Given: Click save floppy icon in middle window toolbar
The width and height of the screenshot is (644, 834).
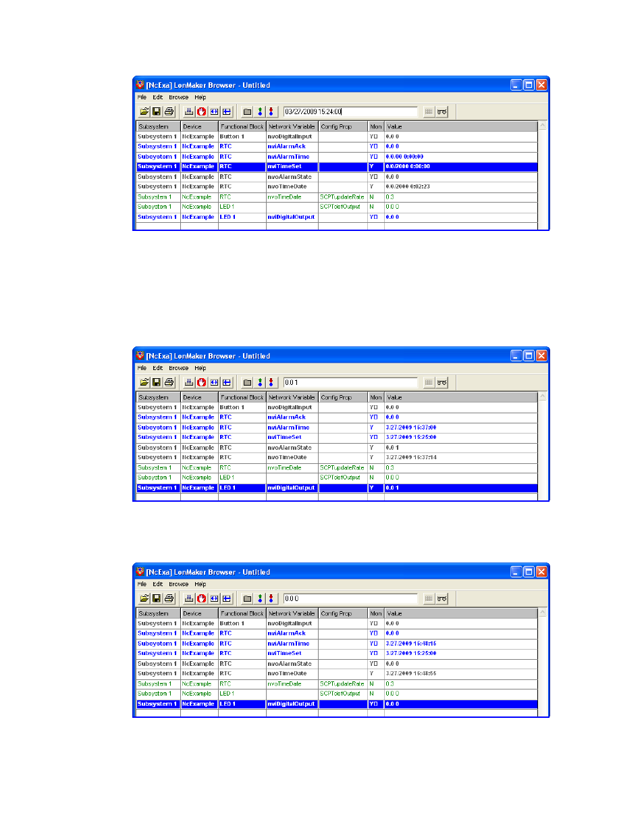Looking at the screenshot, I should pyautogui.click(x=157, y=382).
